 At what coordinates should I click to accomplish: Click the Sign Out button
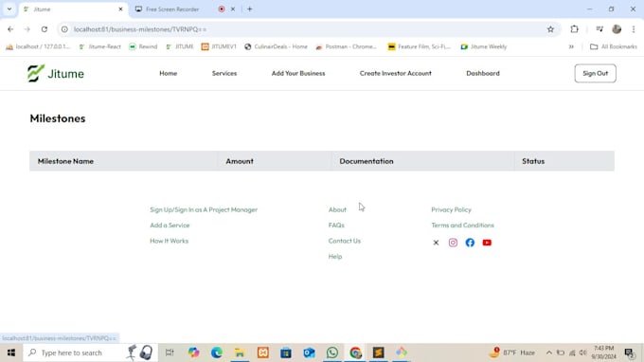595,73
